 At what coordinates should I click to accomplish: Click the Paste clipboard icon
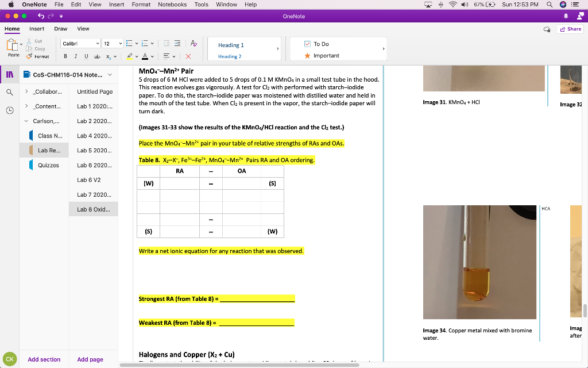13,45
